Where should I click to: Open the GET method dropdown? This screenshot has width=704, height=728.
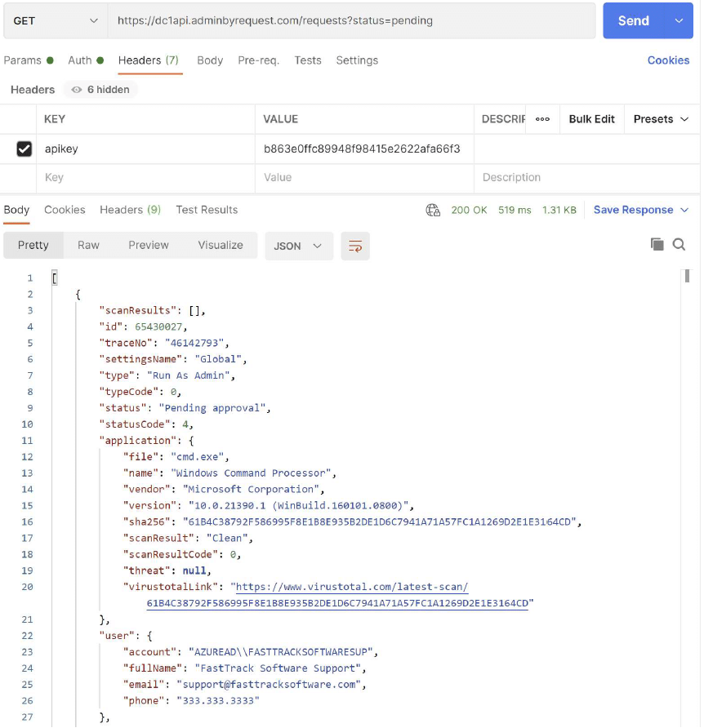55,20
